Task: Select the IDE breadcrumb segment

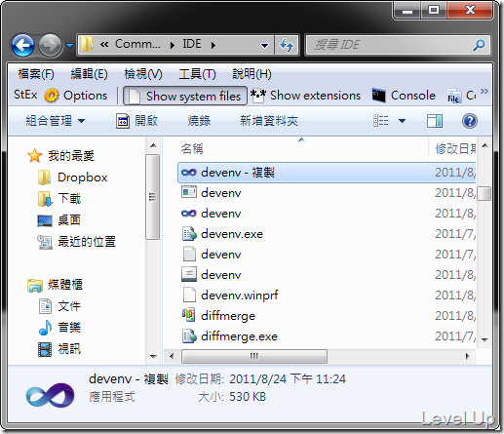Action: (192, 44)
